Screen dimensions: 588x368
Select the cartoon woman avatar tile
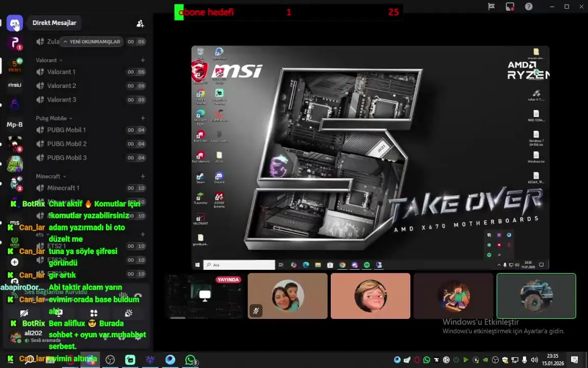click(x=371, y=296)
